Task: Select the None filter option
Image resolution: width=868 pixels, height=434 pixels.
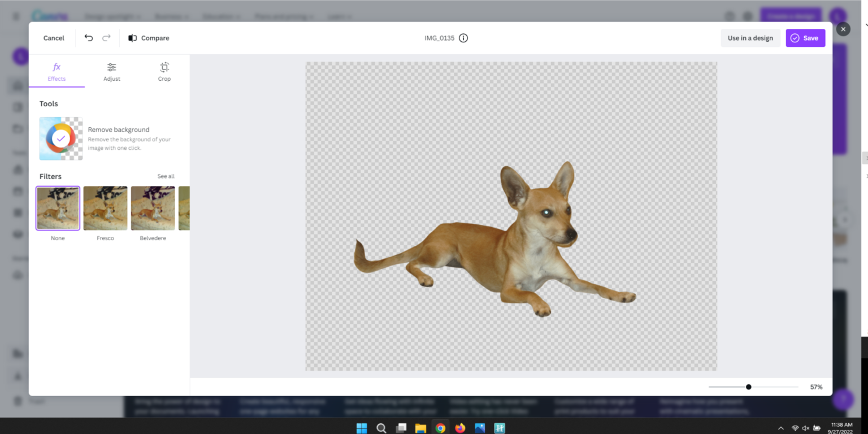Action: coord(58,208)
